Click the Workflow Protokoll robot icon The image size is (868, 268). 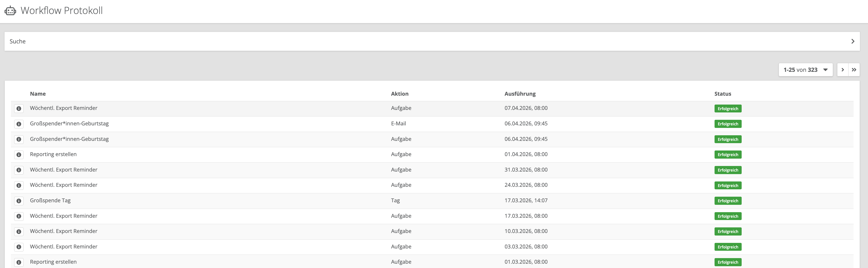point(10,11)
